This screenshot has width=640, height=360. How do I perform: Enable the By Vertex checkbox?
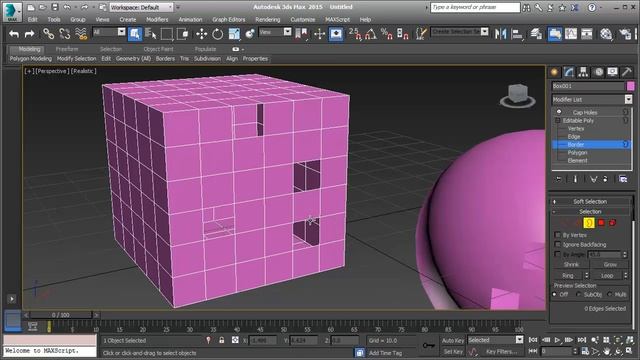[x=558, y=235]
